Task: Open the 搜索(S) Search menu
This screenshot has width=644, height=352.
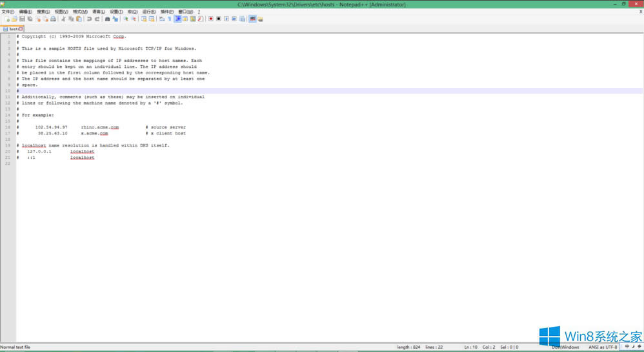Action: point(43,12)
